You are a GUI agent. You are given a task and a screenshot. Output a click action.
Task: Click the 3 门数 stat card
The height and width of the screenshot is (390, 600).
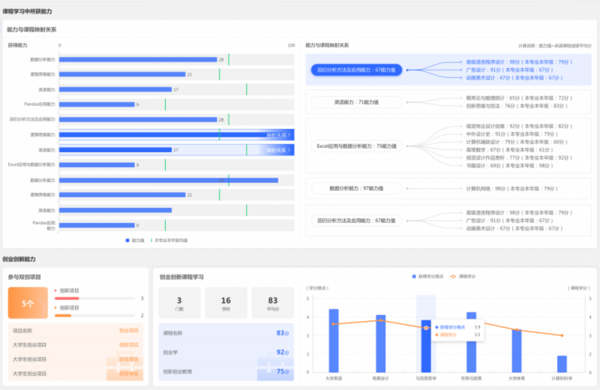pos(179,303)
